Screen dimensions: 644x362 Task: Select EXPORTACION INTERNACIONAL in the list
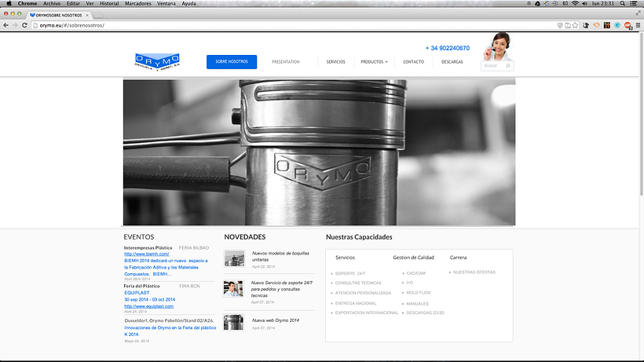(366, 313)
